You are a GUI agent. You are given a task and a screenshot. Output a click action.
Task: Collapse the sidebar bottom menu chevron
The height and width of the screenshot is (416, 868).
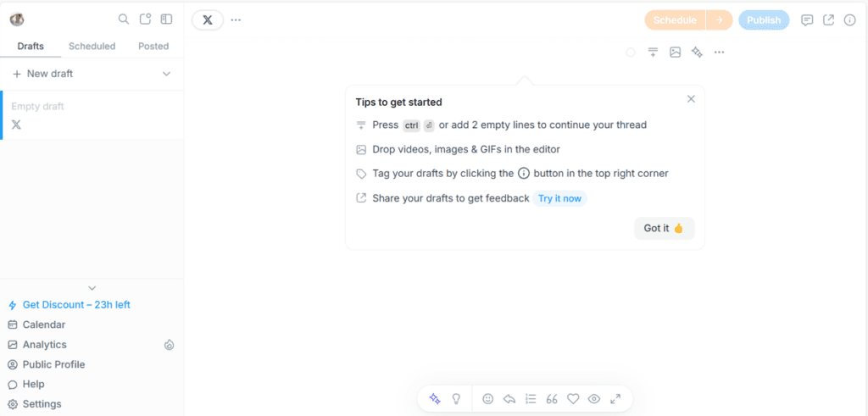[92, 288]
